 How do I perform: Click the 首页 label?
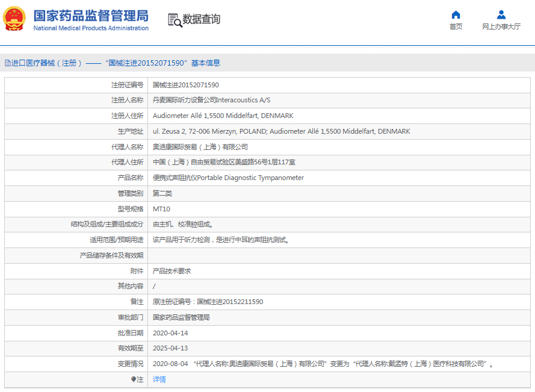tap(456, 26)
